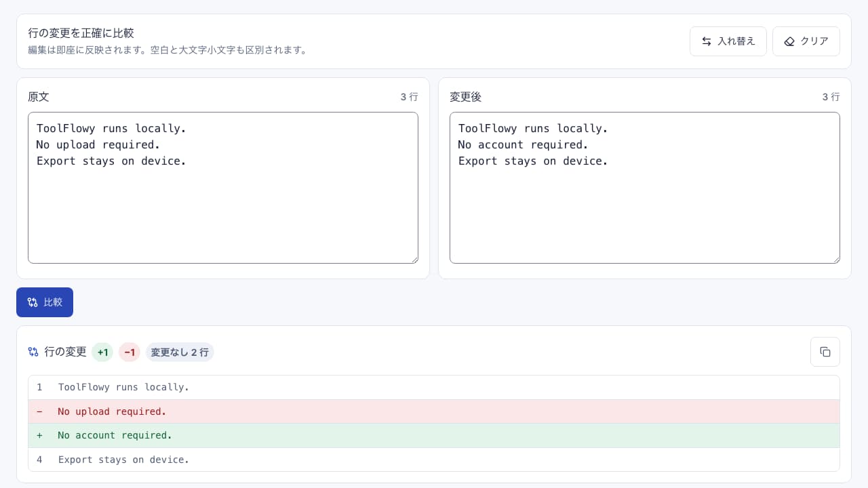Screen dimensions: 868x488
Task: Grab the 原文 text area resize handle
Action: click(x=414, y=259)
